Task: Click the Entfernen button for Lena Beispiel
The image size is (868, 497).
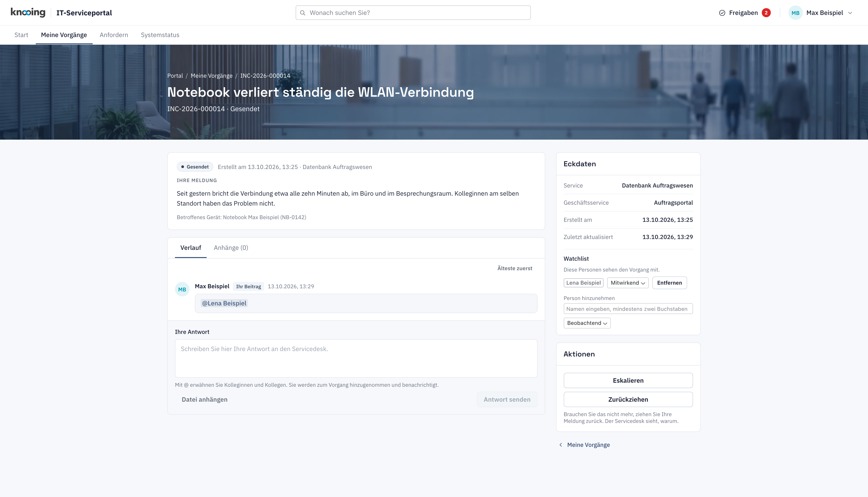Action: point(669,283)
